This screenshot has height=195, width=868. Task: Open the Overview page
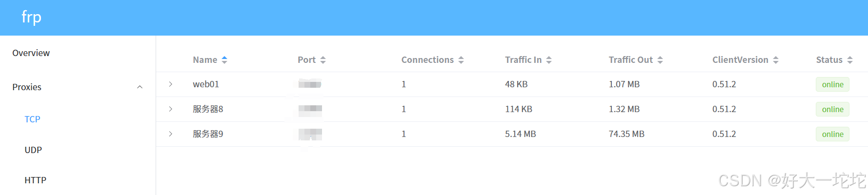point(31,53)
